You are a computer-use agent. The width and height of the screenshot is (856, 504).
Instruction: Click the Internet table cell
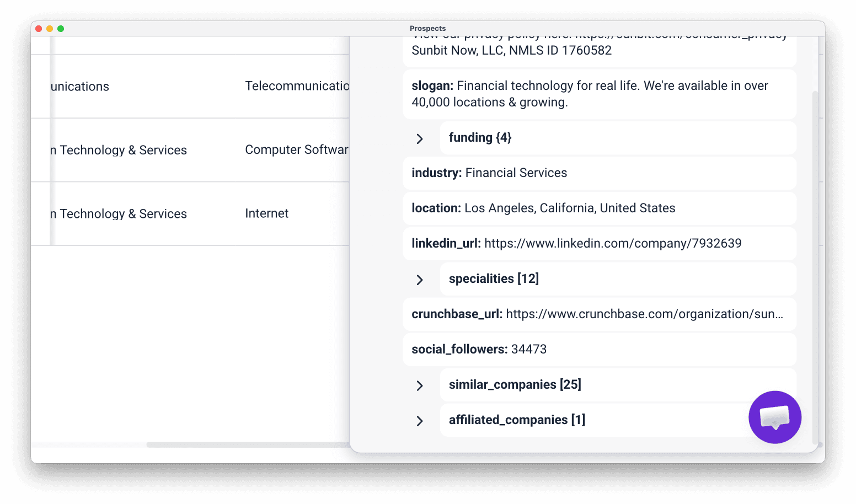(x=266, y=213)
